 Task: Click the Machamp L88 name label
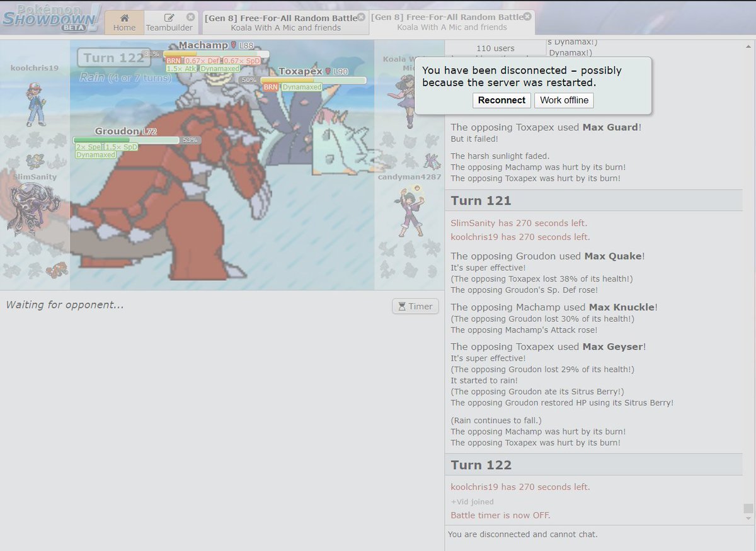(x=216, y=45)
